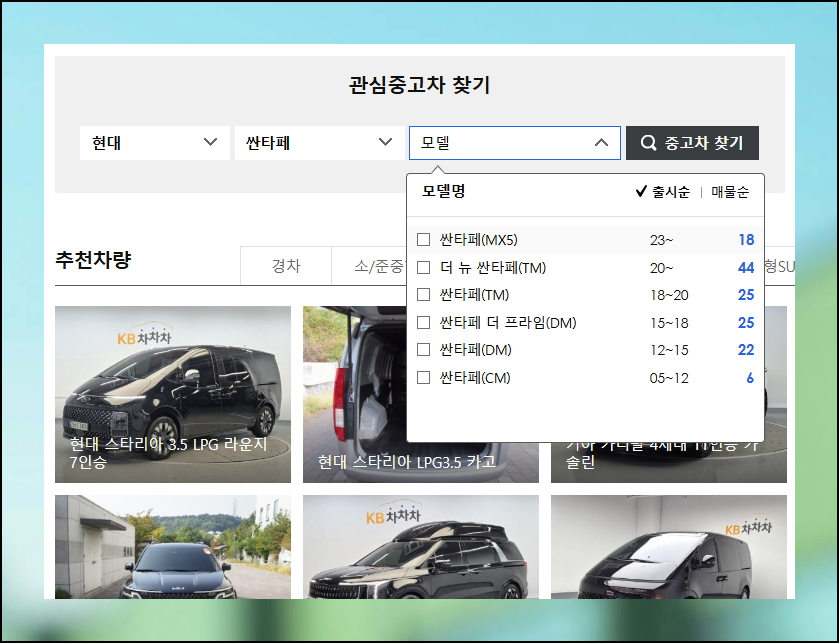Open the 싼타페 model-line dropdown
Viewport: 839px width, 643px height.
point(319,143)
